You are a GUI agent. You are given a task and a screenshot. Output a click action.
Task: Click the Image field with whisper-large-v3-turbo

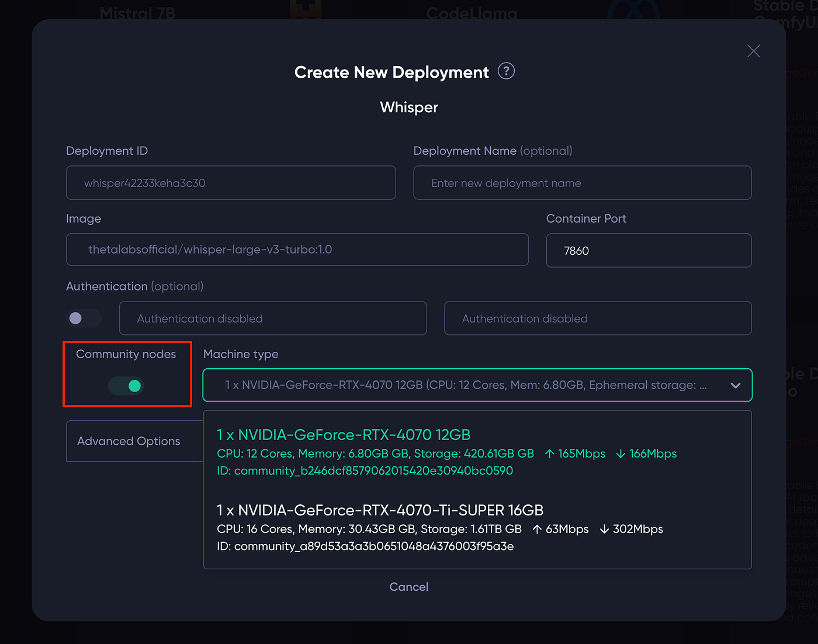point(297,250)
